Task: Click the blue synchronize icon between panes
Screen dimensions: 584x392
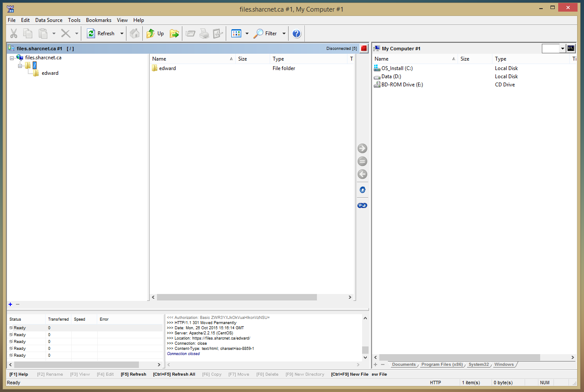Action: pos(362,190)
